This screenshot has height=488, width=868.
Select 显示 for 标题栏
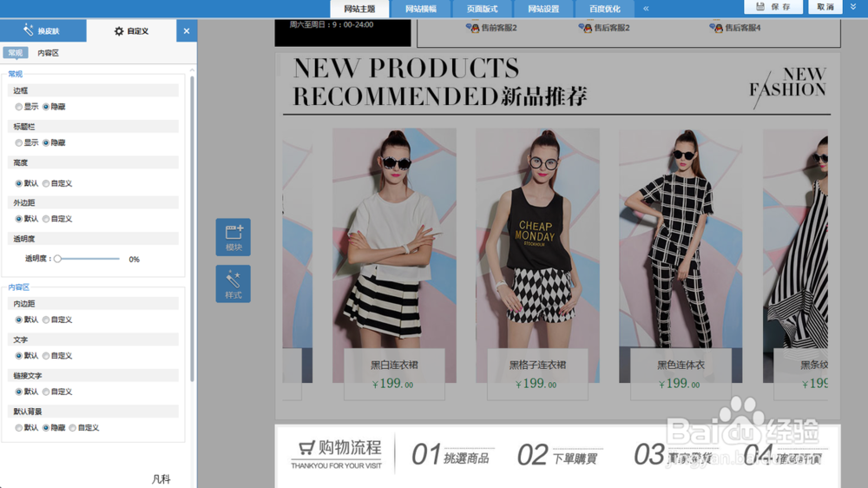coord(19,143)
